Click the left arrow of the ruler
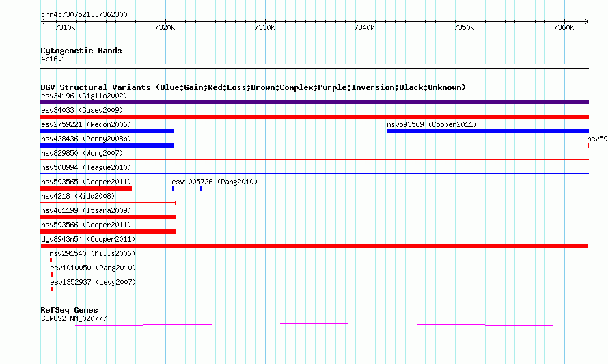608x364 pixels. point(42,22)
